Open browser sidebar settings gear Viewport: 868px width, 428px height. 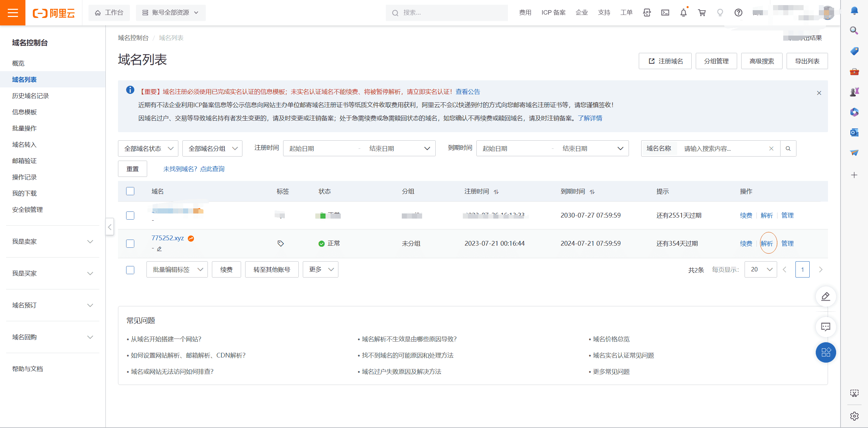pyautogui.click(x=854, y=416)
